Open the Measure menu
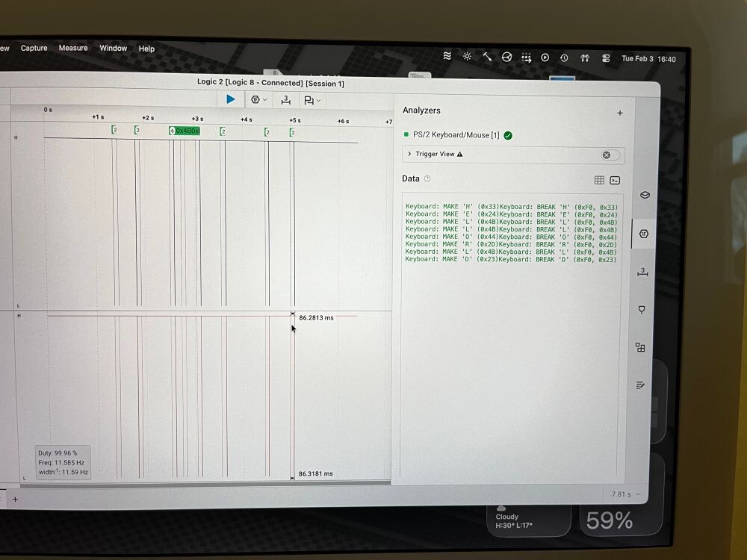Image resolution: width=747 pixels, height=560 pixels. [73, 48]
